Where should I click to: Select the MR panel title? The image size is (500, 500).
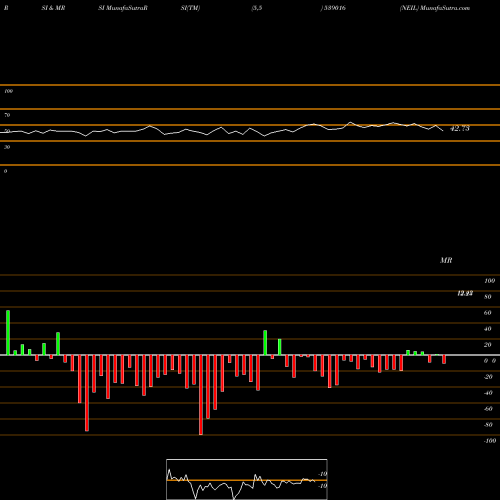446,260
